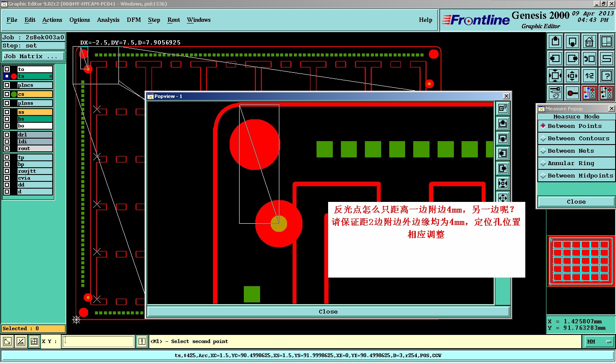Screen dimensions: 616x364
Task: Click the Popview pan left icon
Action: coord(503,153)
